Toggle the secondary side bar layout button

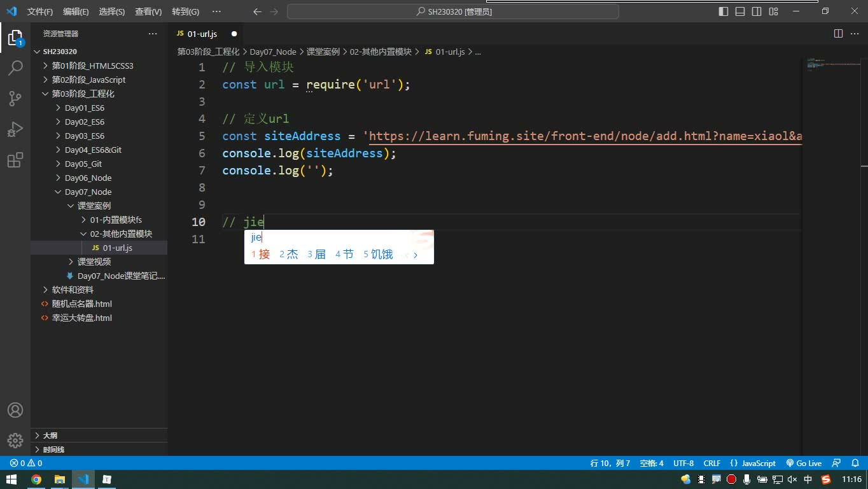click(x=757, y=11)
